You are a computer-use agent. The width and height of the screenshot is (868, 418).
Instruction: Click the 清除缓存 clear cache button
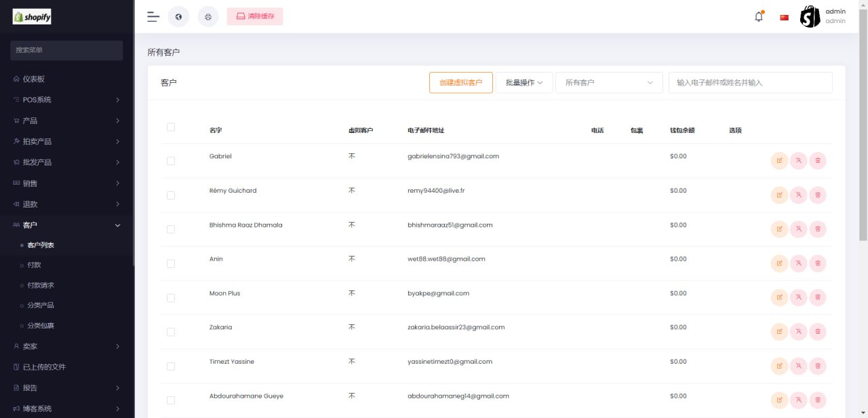pos(255,16)
